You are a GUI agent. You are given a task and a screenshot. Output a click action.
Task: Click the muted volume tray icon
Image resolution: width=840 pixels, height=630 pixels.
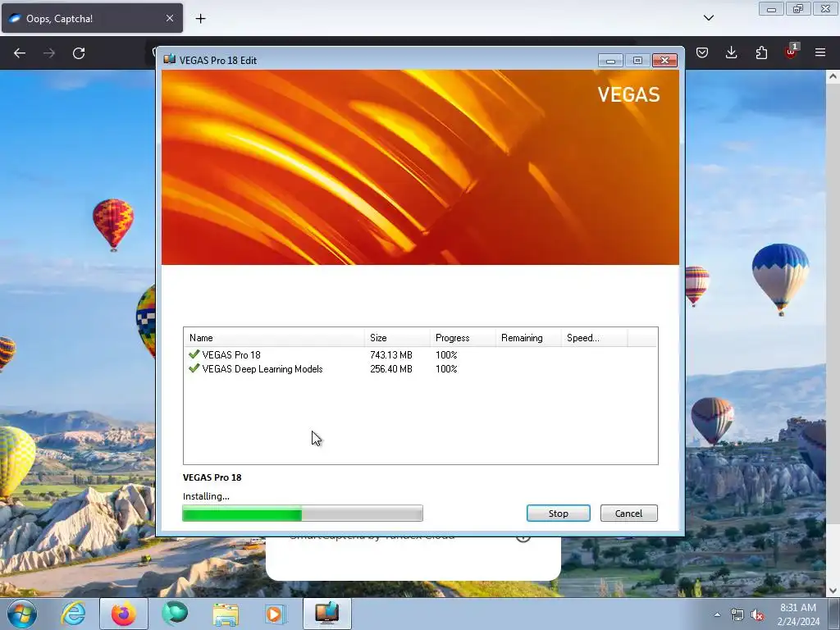pyautogui.click(x=757, y=615)
